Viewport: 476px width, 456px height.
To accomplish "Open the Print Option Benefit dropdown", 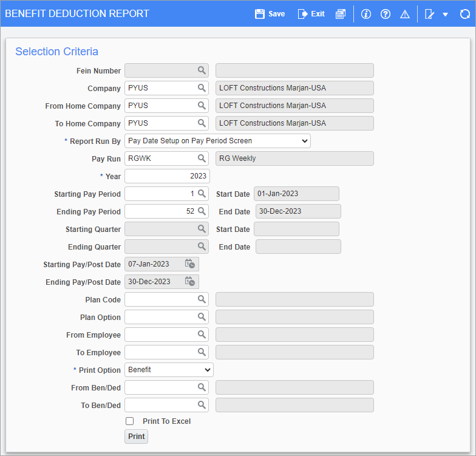I will coord(169,370).
